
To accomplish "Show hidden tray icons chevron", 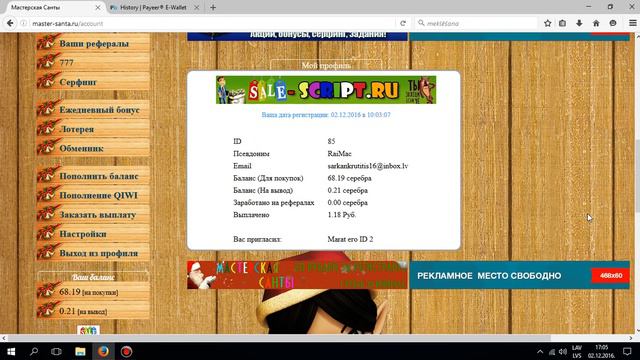I will click(x=540, y=351).
